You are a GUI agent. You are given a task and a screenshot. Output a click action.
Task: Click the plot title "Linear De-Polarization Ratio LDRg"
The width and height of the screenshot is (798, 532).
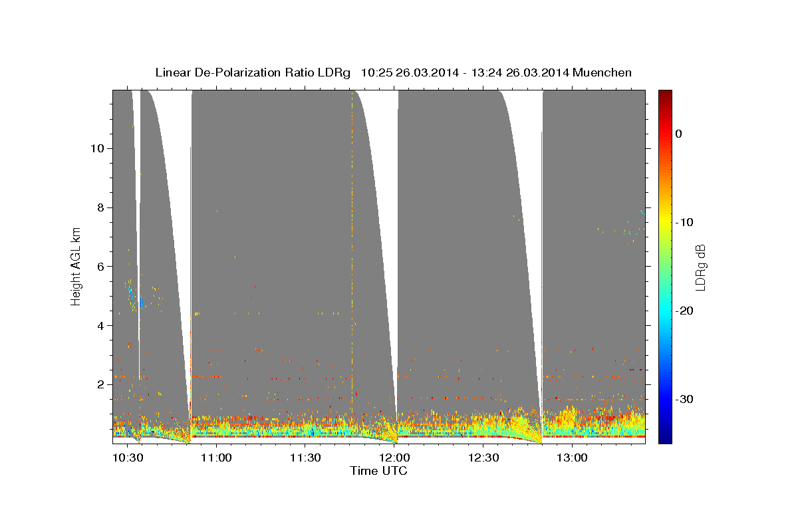pos(253,72)
